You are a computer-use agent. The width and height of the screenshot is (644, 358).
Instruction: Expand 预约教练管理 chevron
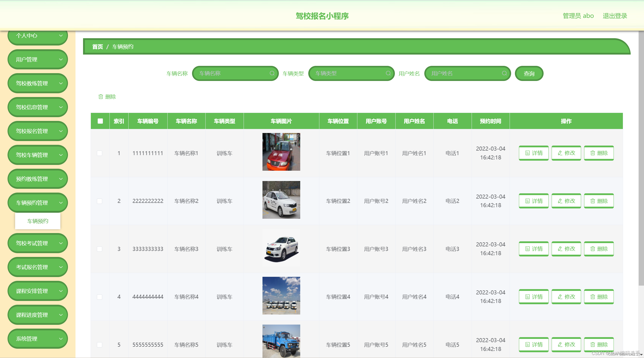(61, 179)
